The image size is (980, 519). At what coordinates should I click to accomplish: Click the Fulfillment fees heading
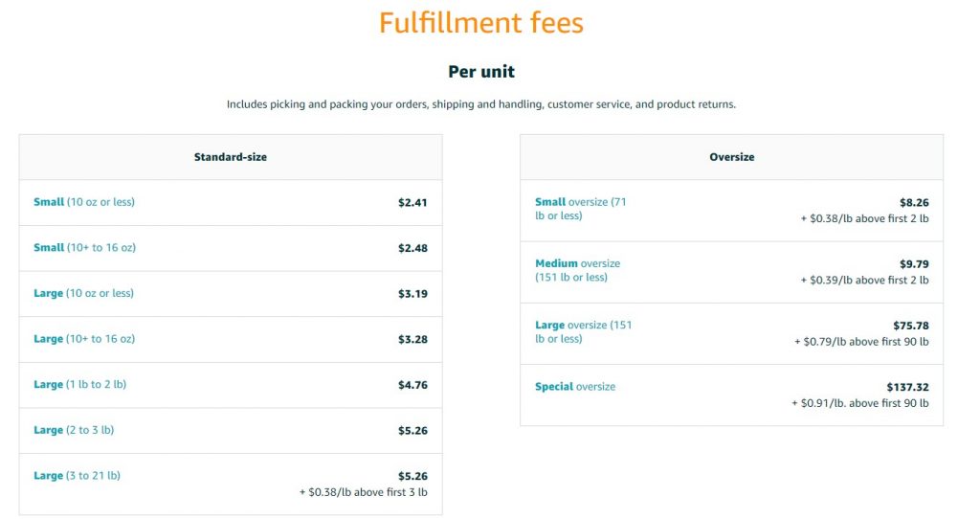pyautogui.click(x=480, y=23)
